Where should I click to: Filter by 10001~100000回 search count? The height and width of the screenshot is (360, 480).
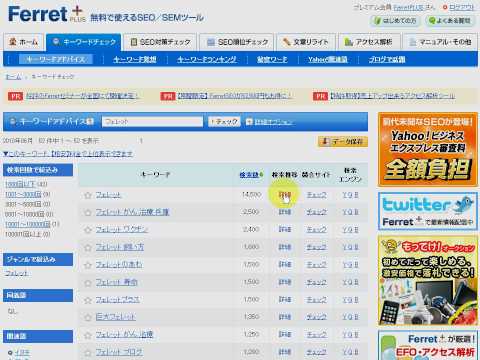coord(28,224)
